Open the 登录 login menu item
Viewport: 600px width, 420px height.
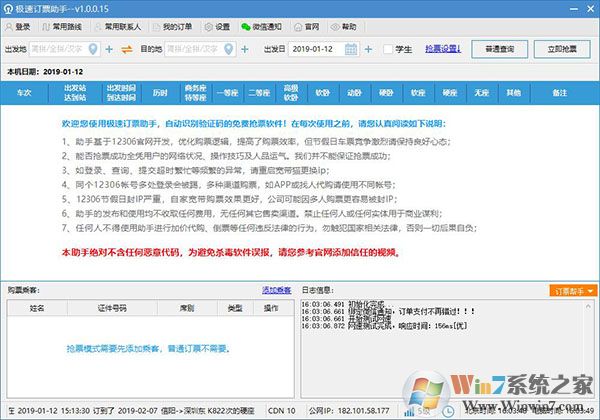(x=18, y=27)
